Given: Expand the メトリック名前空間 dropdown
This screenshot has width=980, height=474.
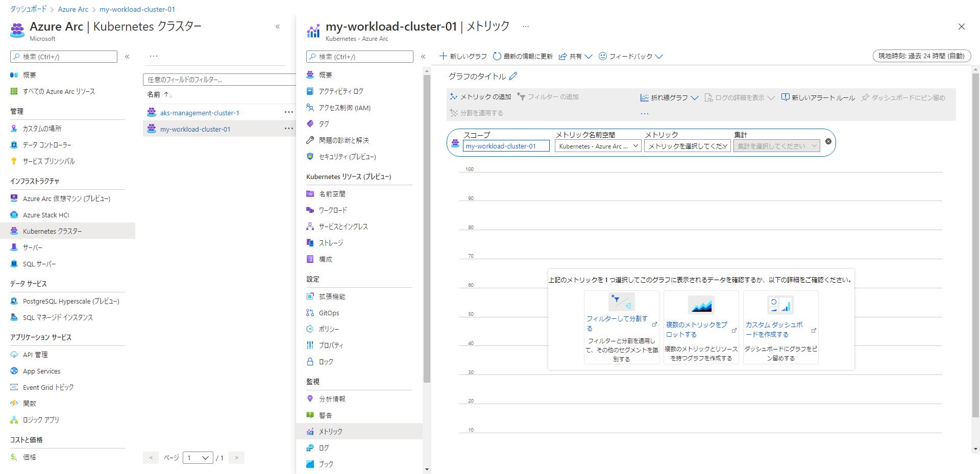Looking at the screenshot, I should point(598,146).
